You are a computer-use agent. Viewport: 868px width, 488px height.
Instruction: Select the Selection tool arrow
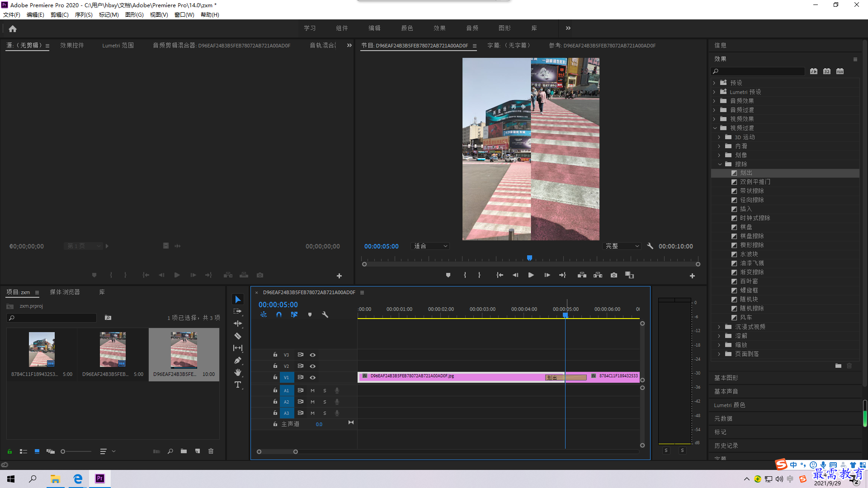tap(238, 300)
